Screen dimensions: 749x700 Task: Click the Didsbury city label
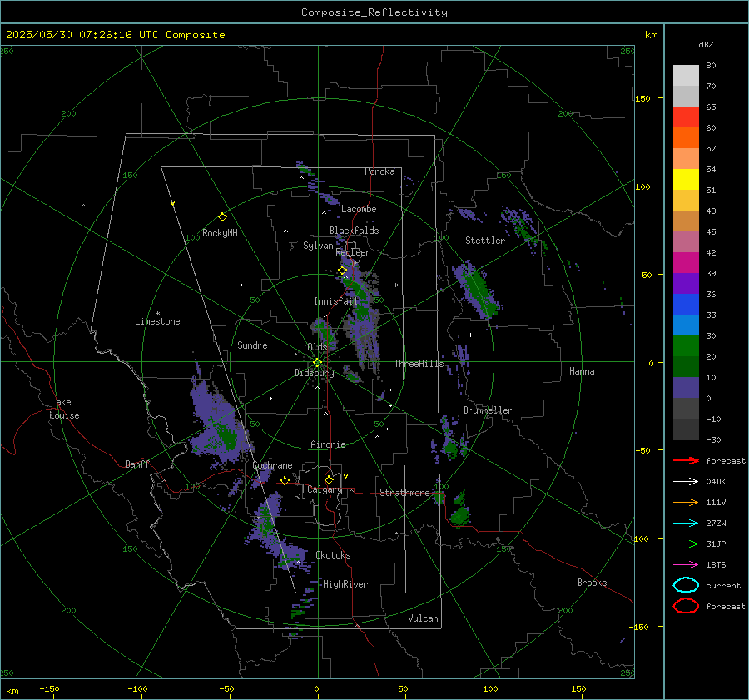314,373
